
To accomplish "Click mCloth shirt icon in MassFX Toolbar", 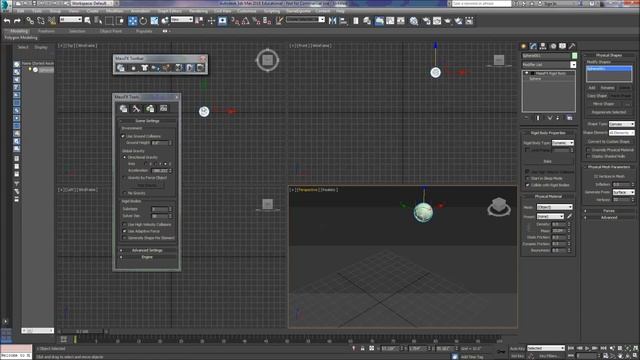I will 144,68.
